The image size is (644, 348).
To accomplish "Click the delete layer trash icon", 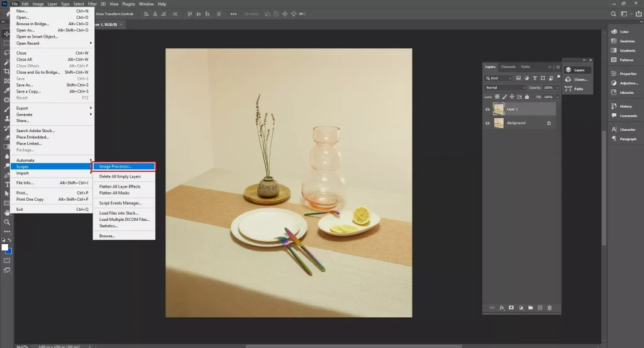I will [x=550, y=308].
